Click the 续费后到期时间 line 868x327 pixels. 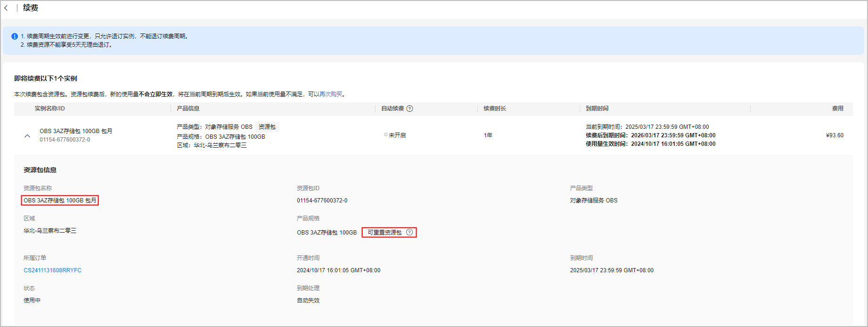[x=650, y=135]
